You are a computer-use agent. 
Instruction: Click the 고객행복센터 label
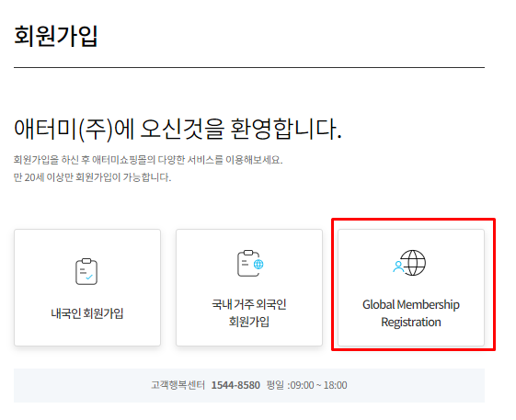point(178,385)
